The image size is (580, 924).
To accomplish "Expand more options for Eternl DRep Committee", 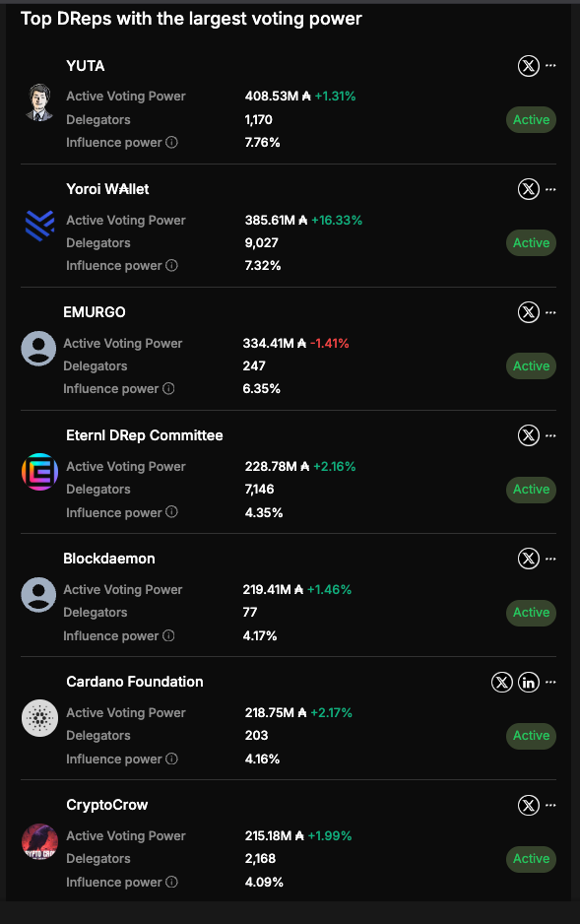I will point(550,435).
